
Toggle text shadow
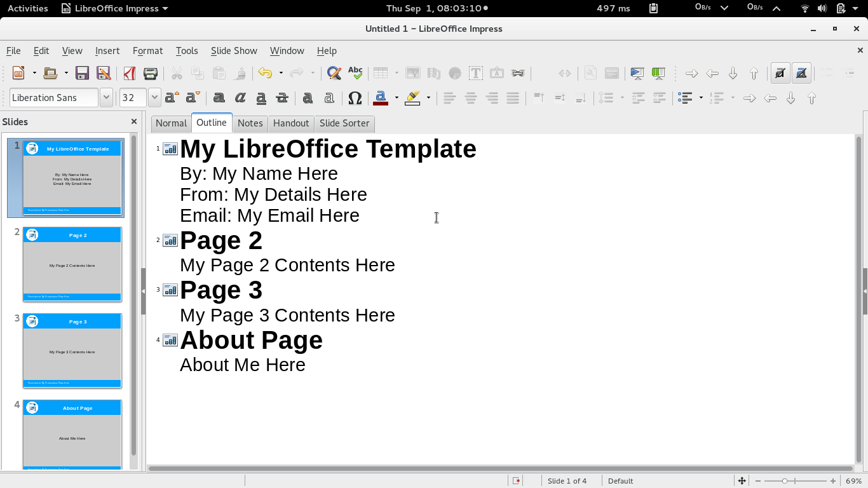308,98
